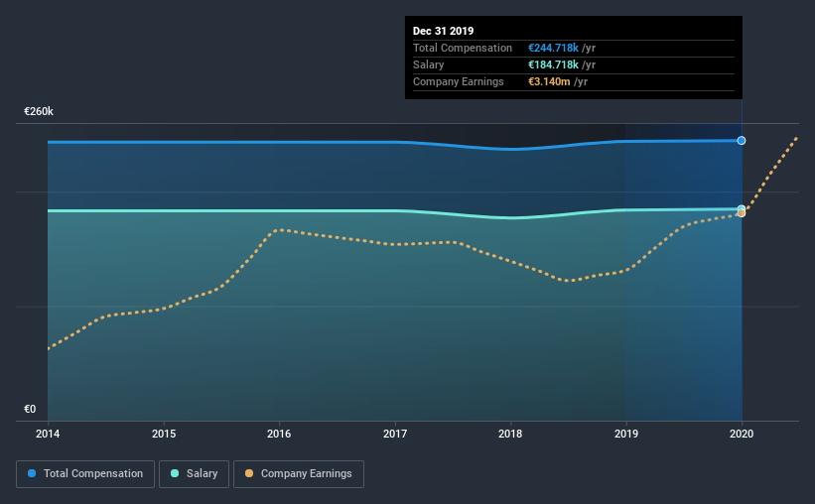Click the 2014 x-axis label
The height and width of the screenshot is (504, 815).
click(48, 434)
